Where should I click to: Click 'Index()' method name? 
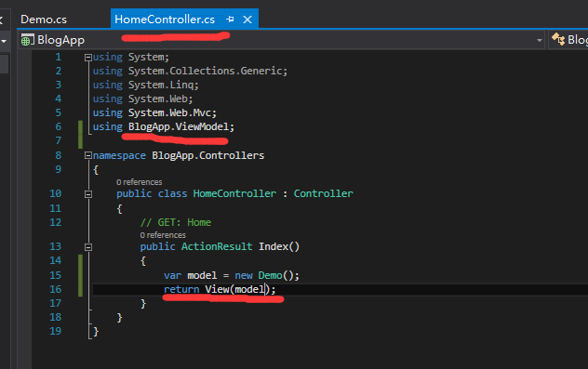[279, 246]
